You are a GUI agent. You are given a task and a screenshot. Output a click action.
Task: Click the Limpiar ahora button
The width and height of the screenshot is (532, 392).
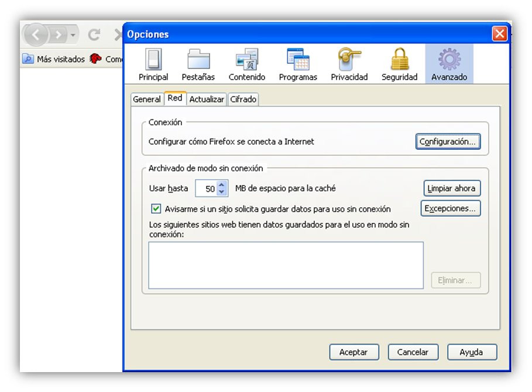tap(452, 188)
